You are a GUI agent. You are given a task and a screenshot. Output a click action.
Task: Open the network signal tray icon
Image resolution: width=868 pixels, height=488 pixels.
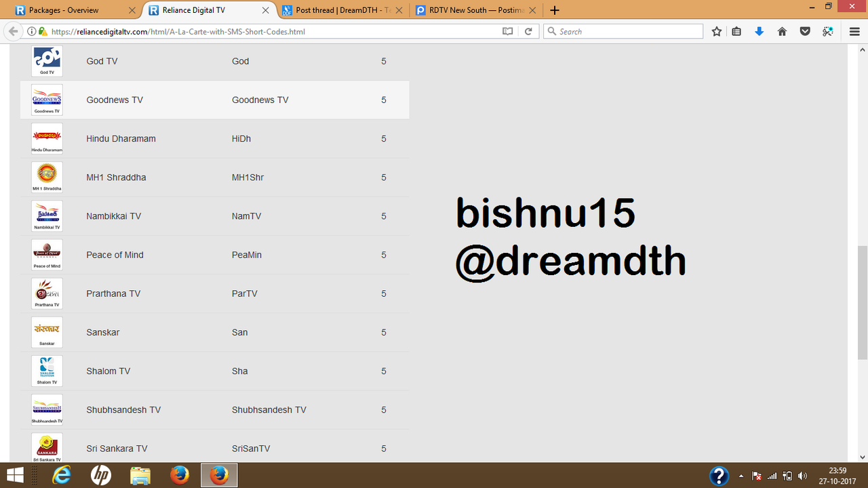772,476
